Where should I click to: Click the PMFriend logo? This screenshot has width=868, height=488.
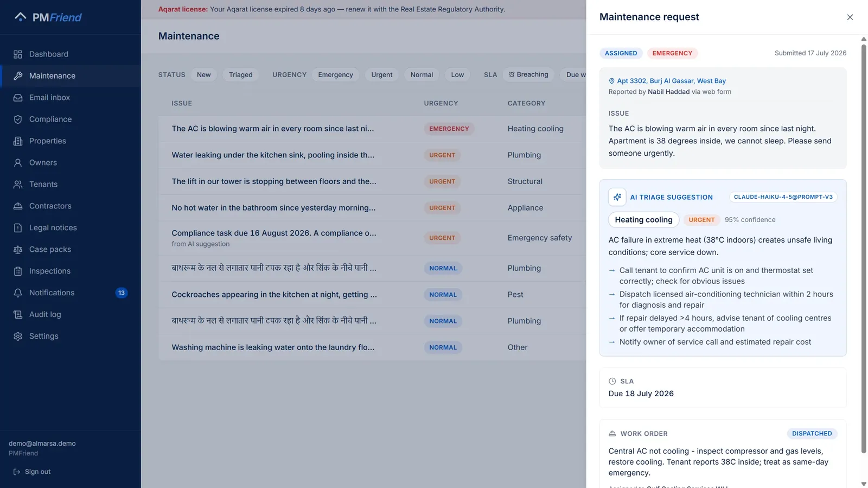48,17
